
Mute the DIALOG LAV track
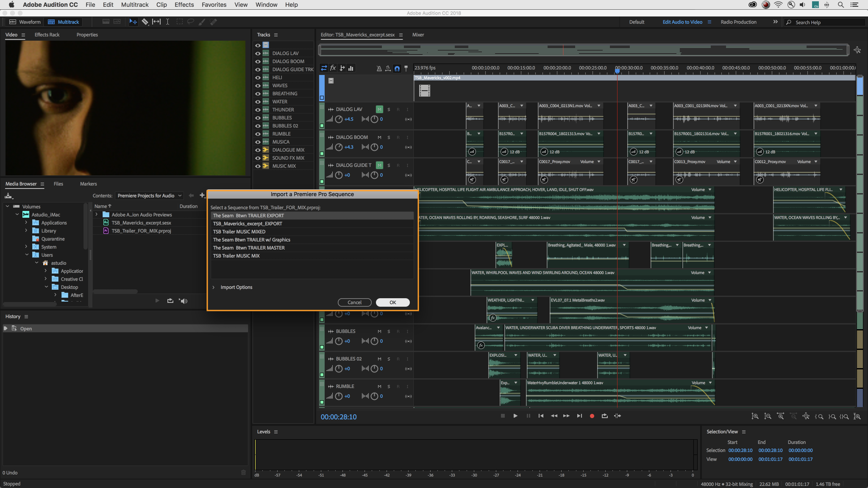click(x=379, y=109)
